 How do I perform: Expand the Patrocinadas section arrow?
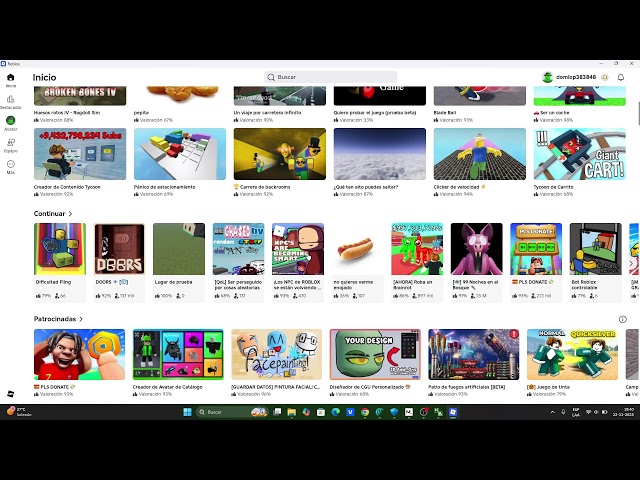pyautogui.click(x=81, y=319)
